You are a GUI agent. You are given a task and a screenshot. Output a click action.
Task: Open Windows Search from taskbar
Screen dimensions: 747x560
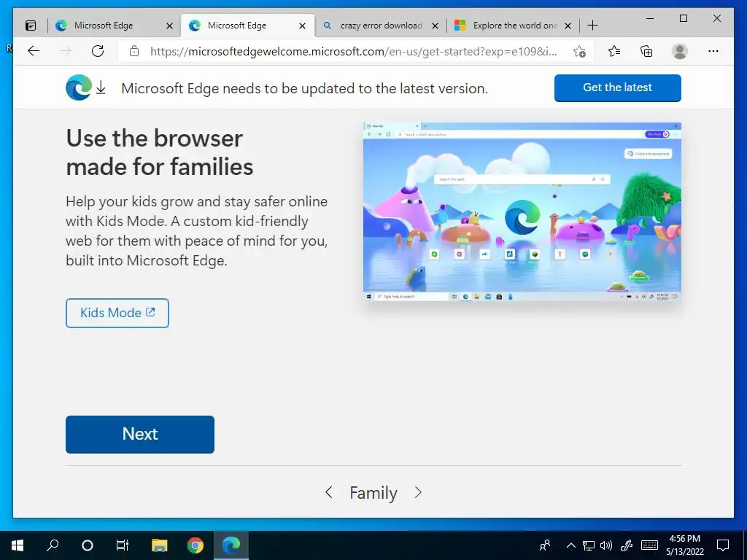point(53,545)
